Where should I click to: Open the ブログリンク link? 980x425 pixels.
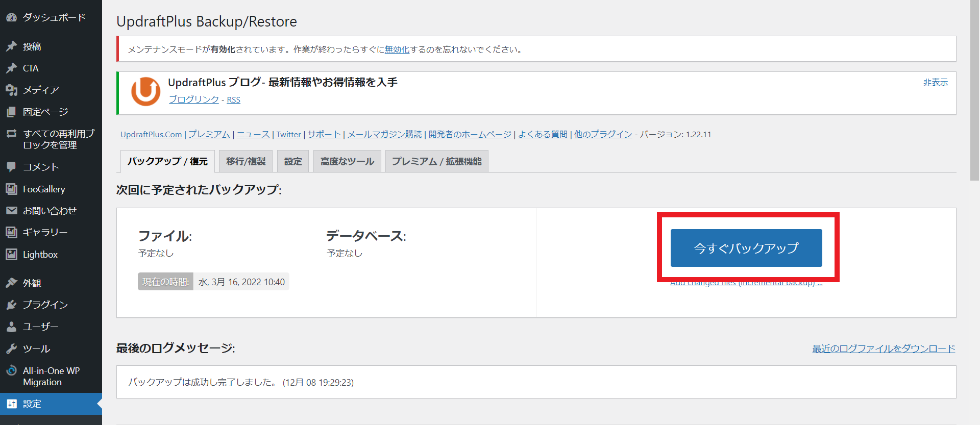point(194,99)
